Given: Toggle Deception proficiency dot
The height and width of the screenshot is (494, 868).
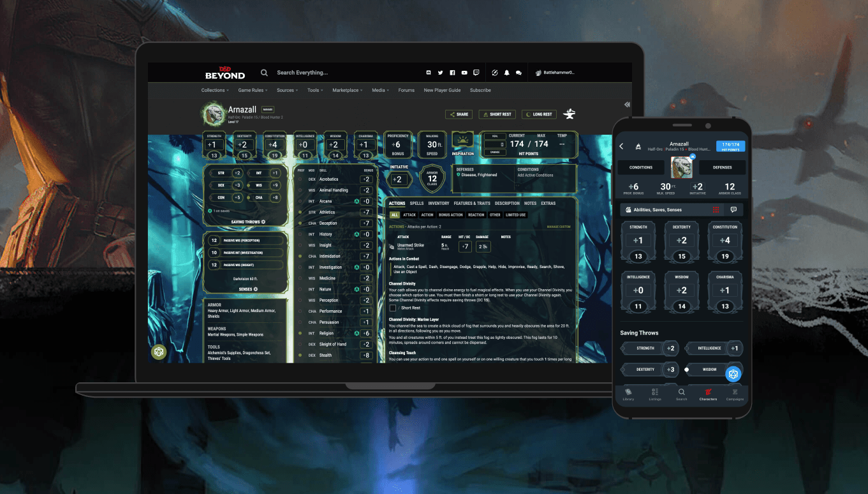Looking at the screenshot, I should 300,223.
